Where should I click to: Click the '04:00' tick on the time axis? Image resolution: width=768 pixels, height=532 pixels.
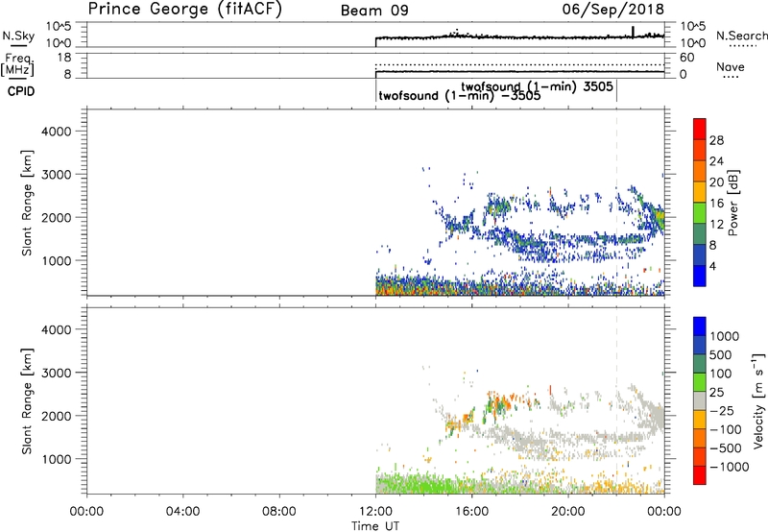182,512
